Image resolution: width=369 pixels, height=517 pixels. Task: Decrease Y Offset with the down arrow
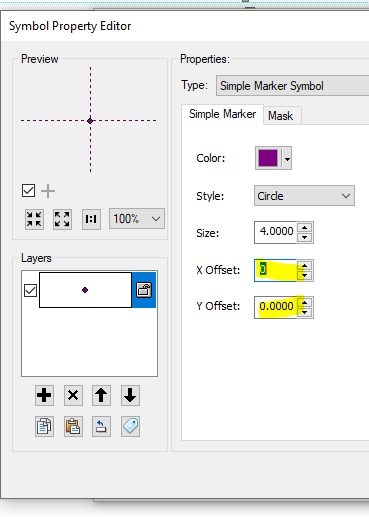(x=304, y=312)
